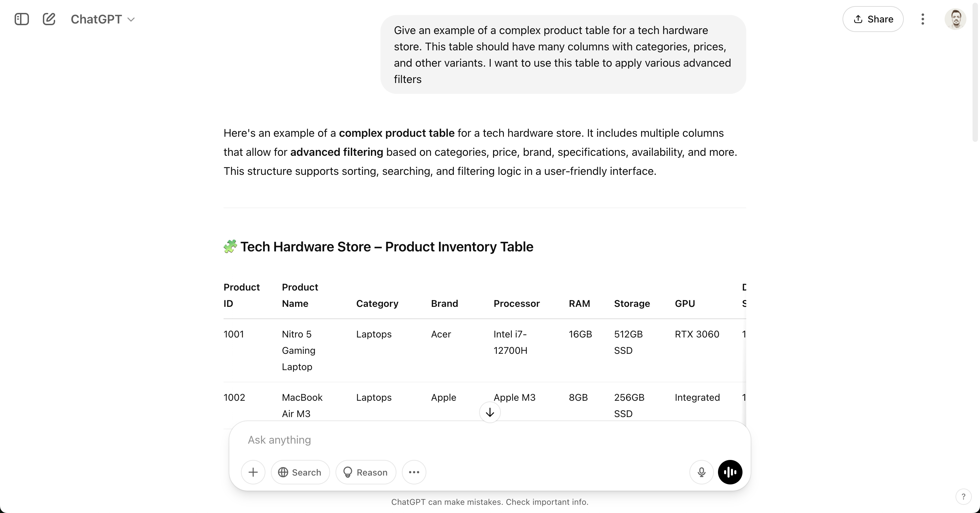Image resolution: width=980 pixels, height=513 pixels.
Task: Click the Share button
Action: (873, 19)
